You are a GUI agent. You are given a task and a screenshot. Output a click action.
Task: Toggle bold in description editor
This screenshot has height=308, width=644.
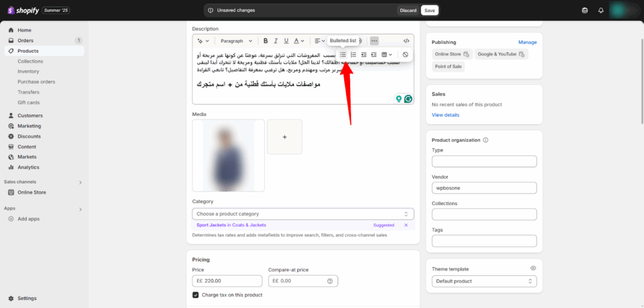[x=265, y=41]
